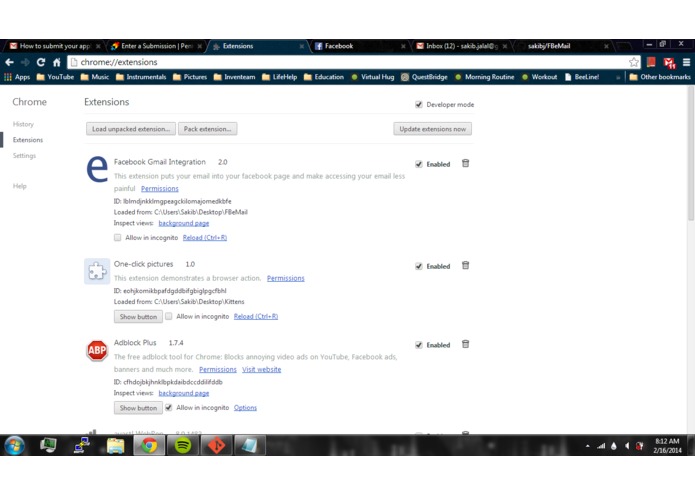Open History in the Chrome sidebar
Screen dimensions: 695x494
point(23,124)
